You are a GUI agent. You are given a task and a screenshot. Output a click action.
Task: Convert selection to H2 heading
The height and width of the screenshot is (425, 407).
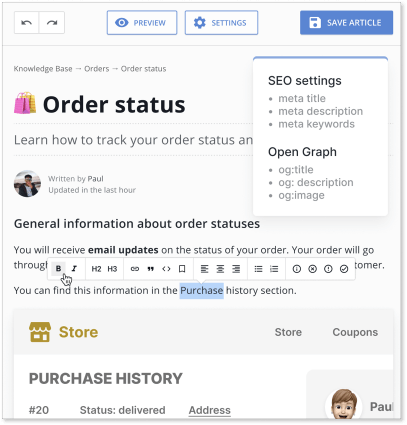[96, 269]
